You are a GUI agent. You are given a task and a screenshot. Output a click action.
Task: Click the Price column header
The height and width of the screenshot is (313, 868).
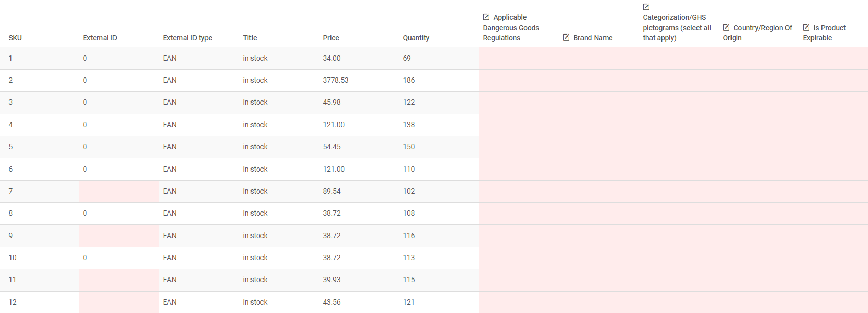point(331,38)
